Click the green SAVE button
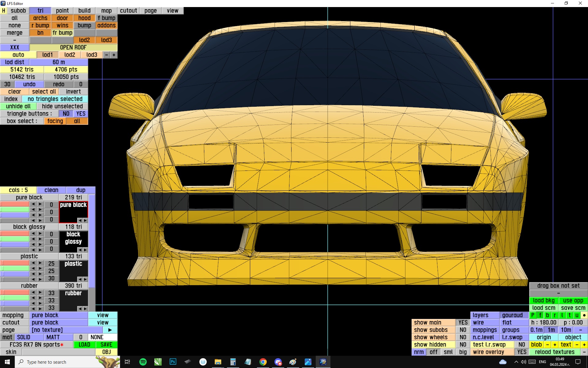588x368 pixels. (106, 344)
